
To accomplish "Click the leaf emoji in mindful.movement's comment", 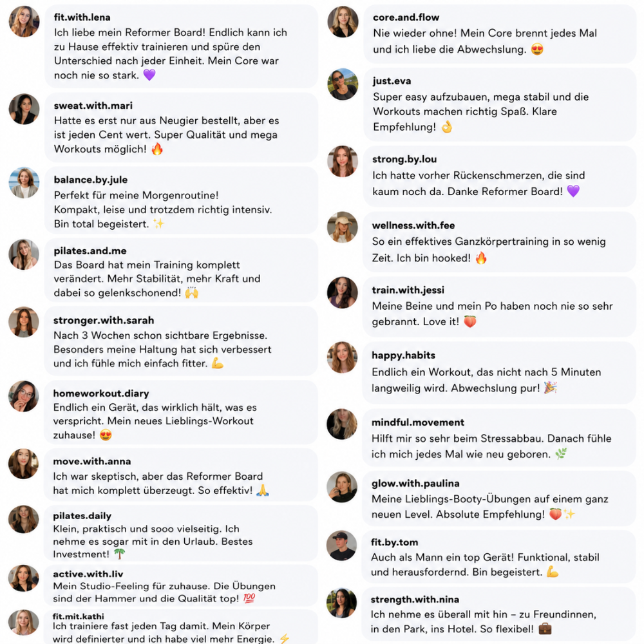I will coord(561,454).
